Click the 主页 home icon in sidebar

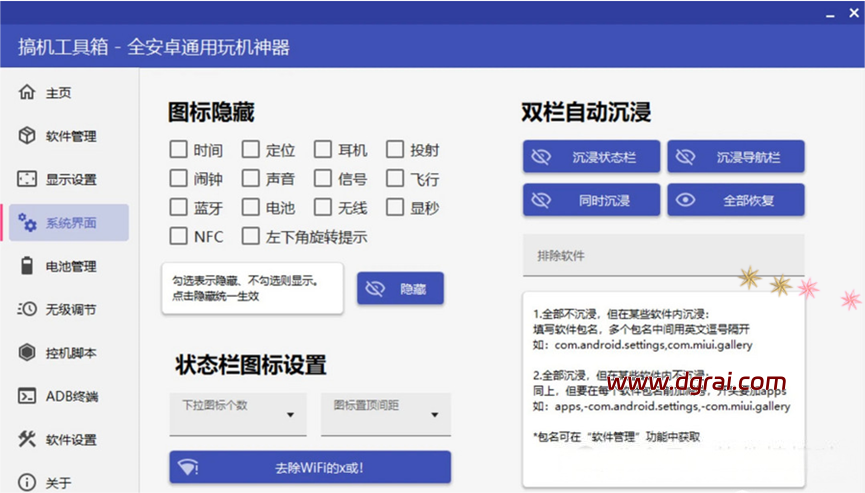point(27,93)
